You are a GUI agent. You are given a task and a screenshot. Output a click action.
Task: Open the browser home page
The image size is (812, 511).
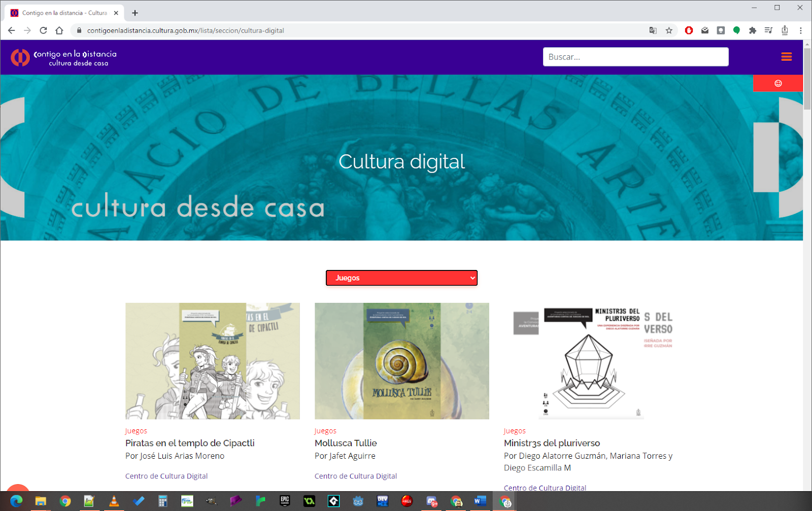tap(59, 30)
